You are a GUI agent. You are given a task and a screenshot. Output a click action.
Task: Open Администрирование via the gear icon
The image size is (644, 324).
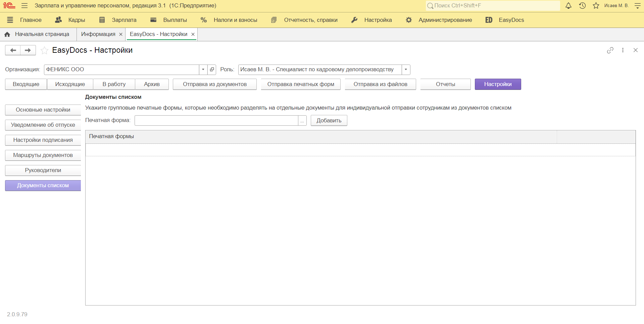[409, 20]
